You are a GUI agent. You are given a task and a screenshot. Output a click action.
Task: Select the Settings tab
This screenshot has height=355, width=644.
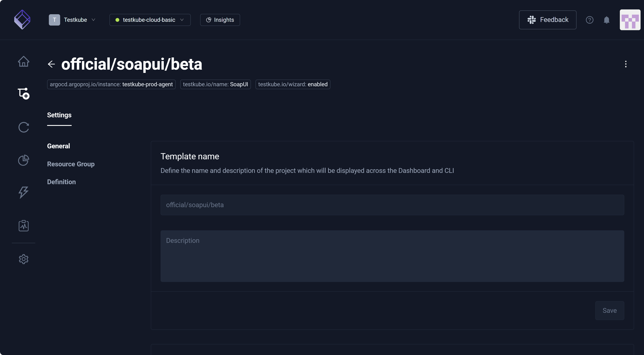coord(59,115)
